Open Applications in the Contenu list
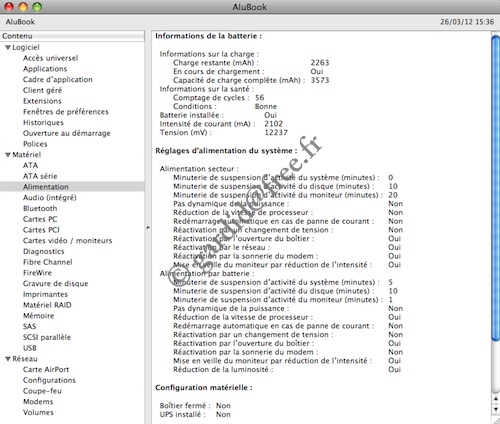Screen dimensions: 500x424 coord(45,69)
